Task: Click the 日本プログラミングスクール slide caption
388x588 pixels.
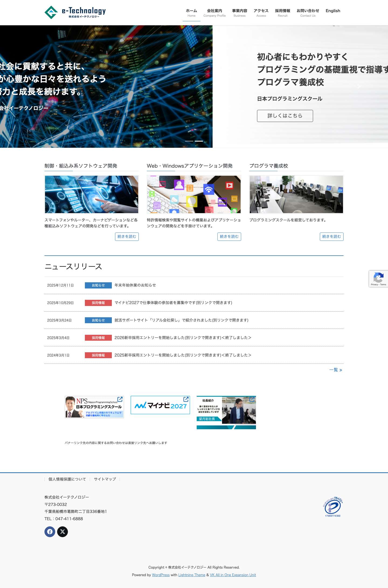Action: pyautogui.click(x=290, y=99)
